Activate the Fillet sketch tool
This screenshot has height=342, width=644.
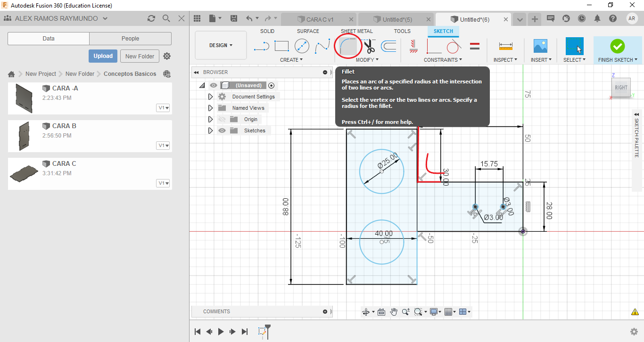pyautogui.click(x=348, y=46)
